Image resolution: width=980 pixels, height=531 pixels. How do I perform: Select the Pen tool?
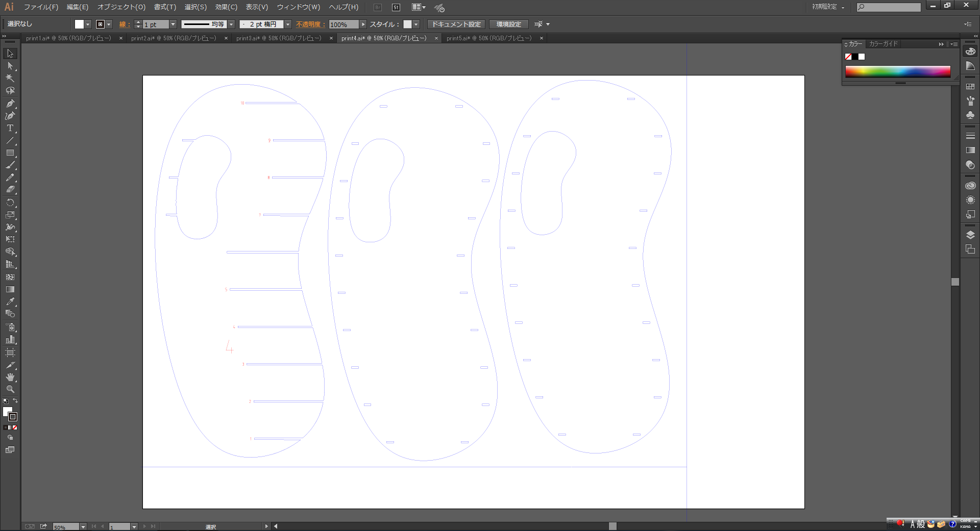point(10,103)
